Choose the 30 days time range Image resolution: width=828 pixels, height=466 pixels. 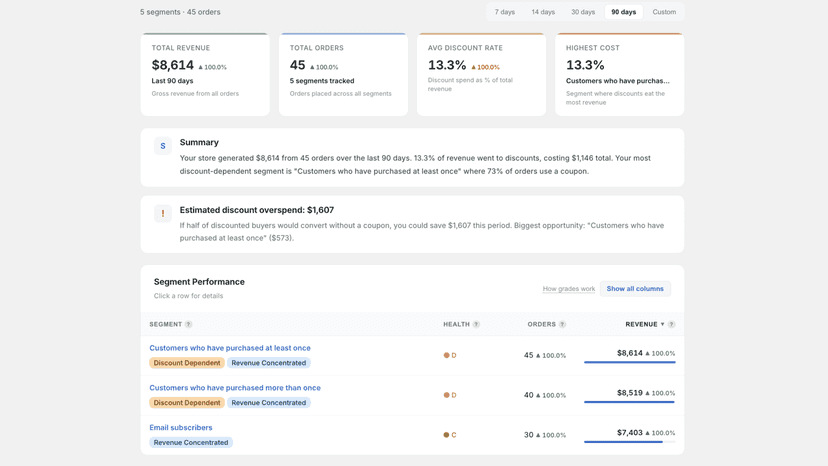pyautogui.click(x=582, y=12)
